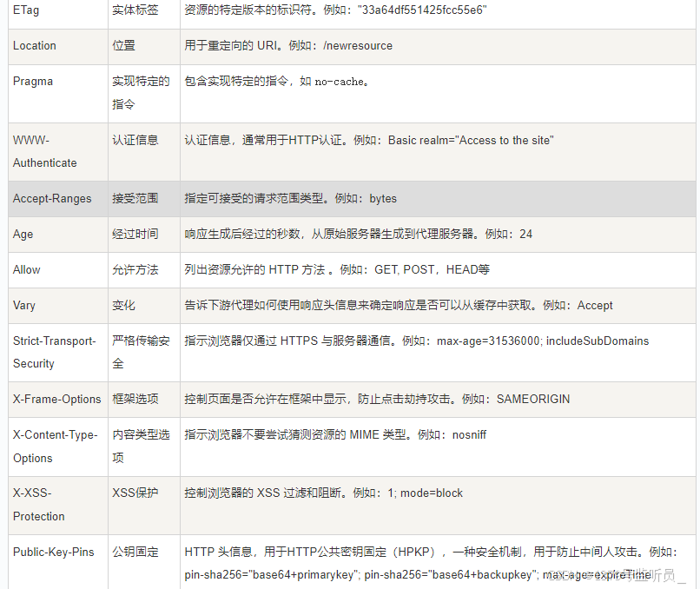
Task: Click the SAMEORIGIN clickjacking description
Action: [438, 400]
